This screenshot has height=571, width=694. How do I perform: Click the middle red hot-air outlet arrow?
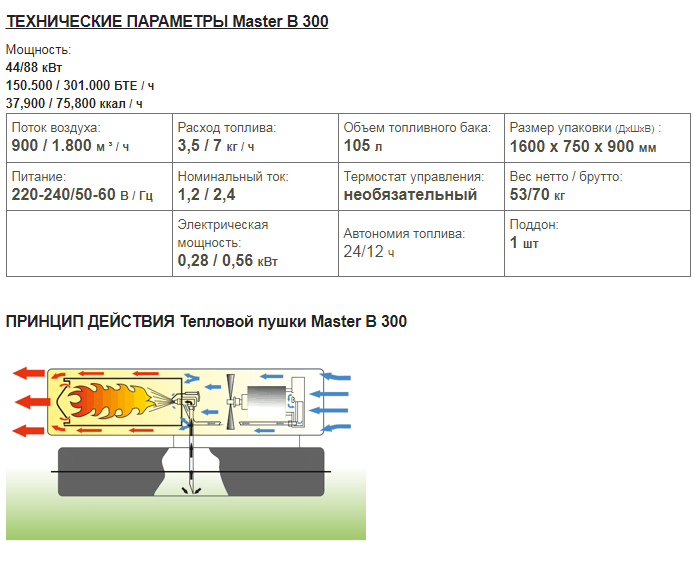coord(29,402)
